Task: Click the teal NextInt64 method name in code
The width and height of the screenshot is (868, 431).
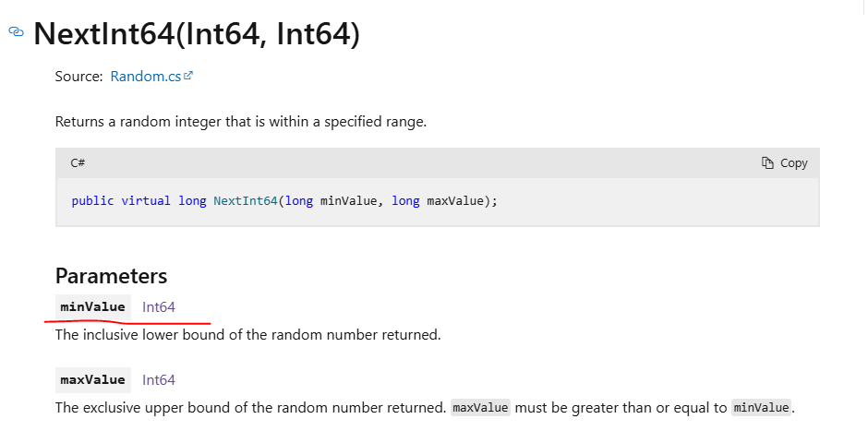Action: coord(246,201)
